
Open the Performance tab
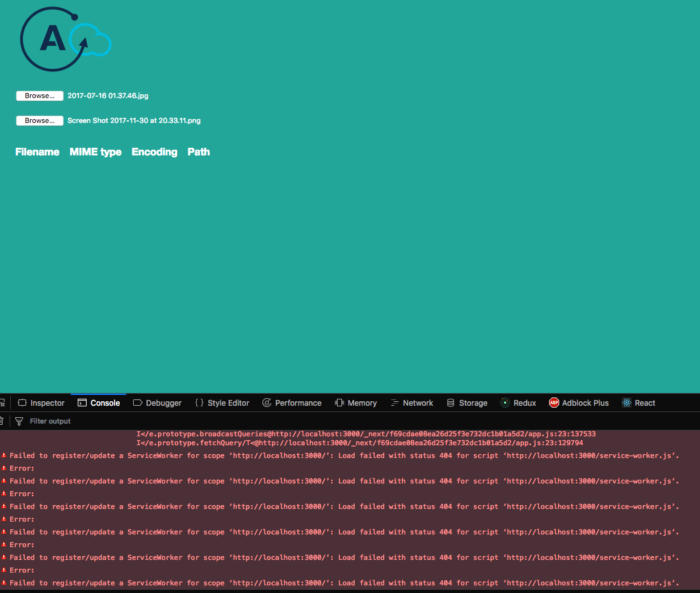point(292,403)
